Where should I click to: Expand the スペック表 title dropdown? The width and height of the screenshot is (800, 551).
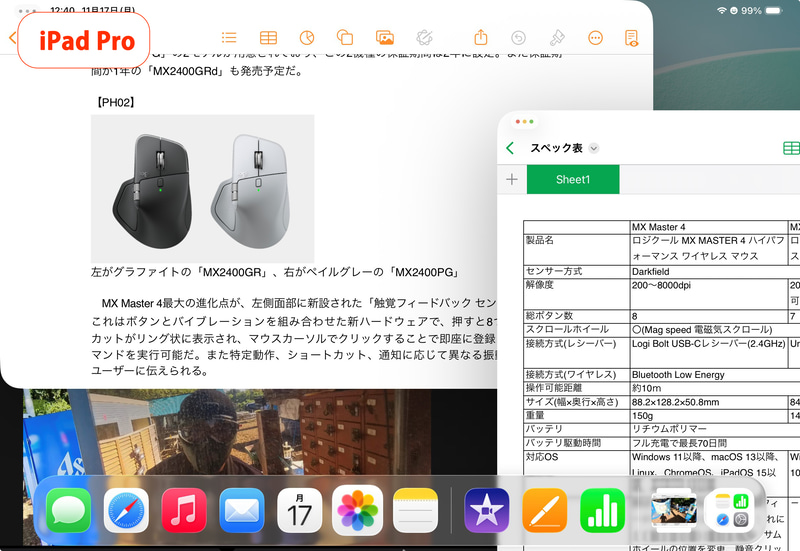click(x=593, y=148)
